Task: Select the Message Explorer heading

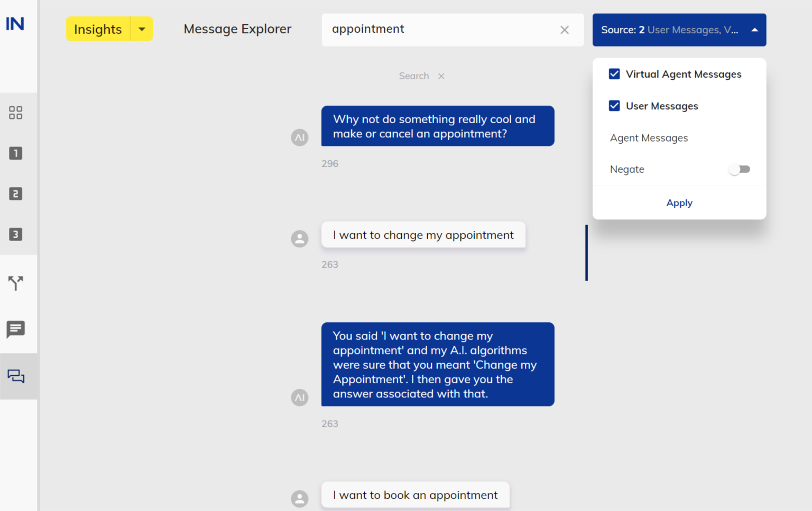Action: [x=237, y=29]
